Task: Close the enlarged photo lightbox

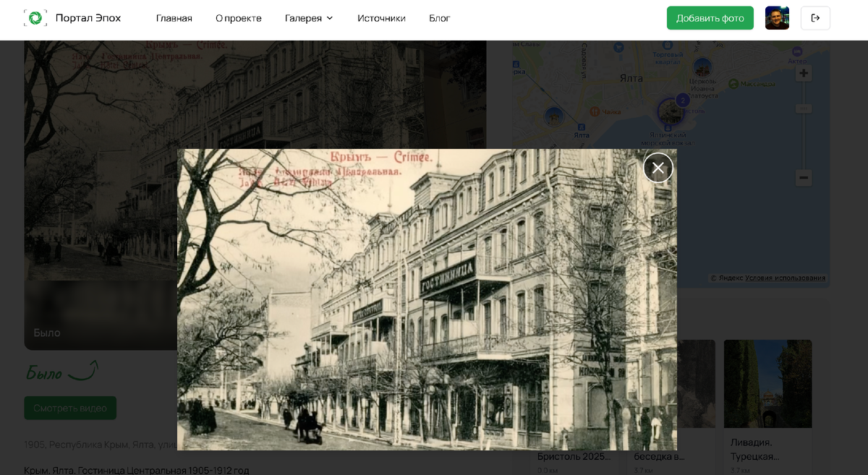Action: [x=658, y=168]
